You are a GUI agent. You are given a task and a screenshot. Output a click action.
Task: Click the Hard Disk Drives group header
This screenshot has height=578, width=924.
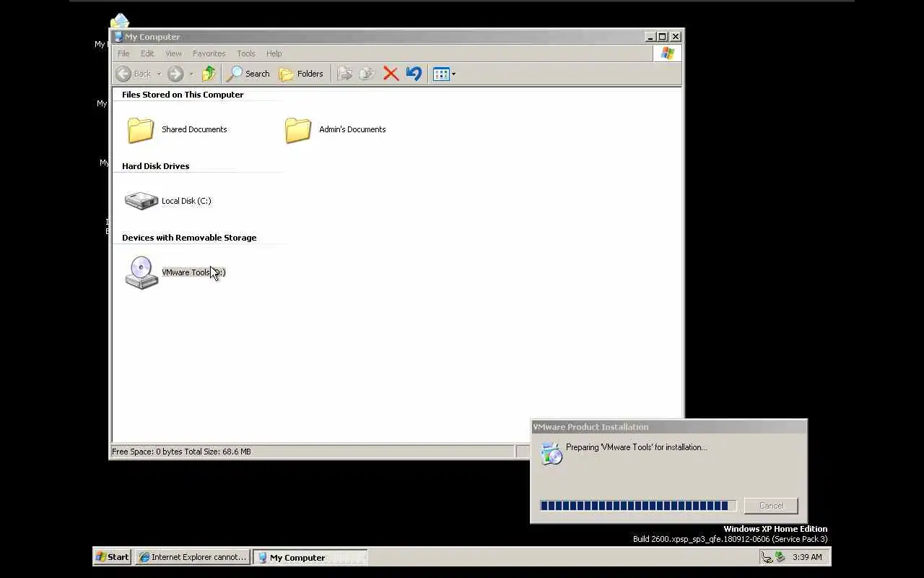[155, 166]
